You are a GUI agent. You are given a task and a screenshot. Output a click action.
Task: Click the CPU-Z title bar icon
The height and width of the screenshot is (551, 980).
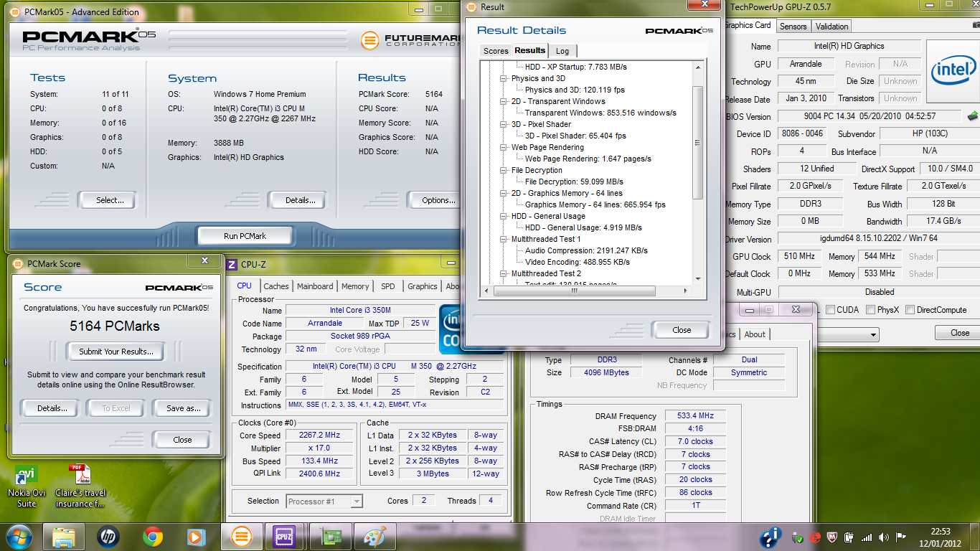tap(232, 265)
